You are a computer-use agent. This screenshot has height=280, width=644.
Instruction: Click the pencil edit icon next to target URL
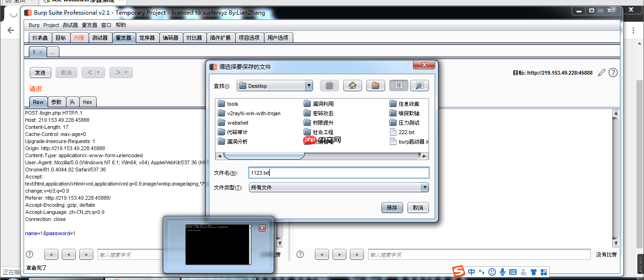coord(602,72)
